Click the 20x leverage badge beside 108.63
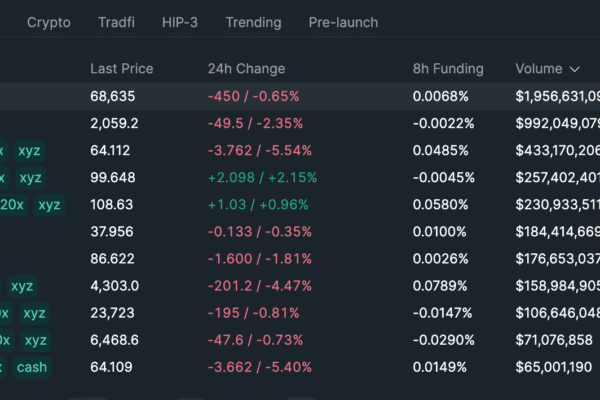The width and height of the screenshot is (600, 400). (12, 205)
